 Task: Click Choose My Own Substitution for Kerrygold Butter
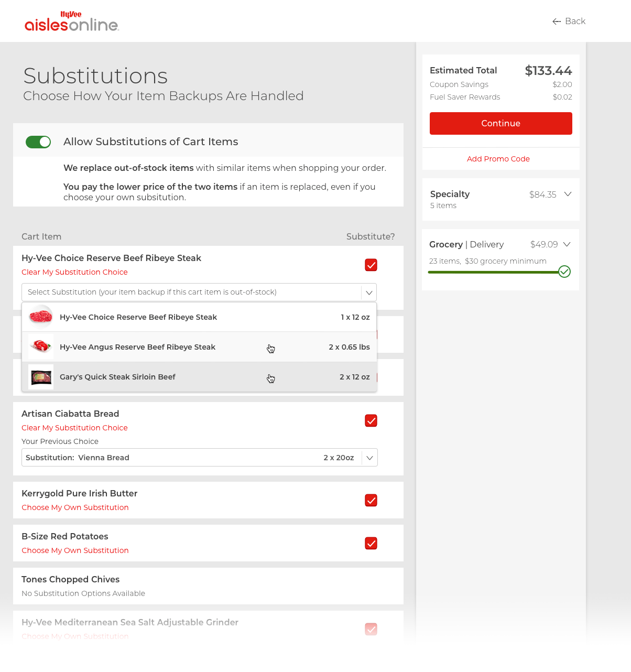75,507
